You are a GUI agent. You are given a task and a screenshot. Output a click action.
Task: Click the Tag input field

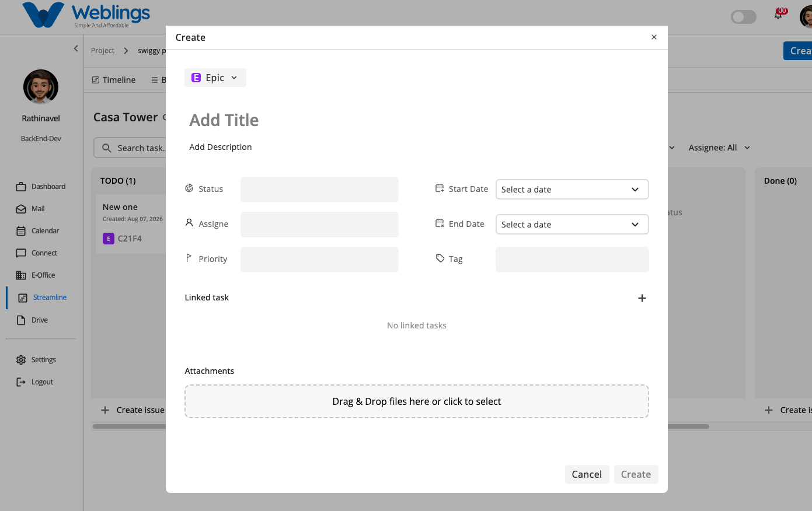tap(572, 260)
